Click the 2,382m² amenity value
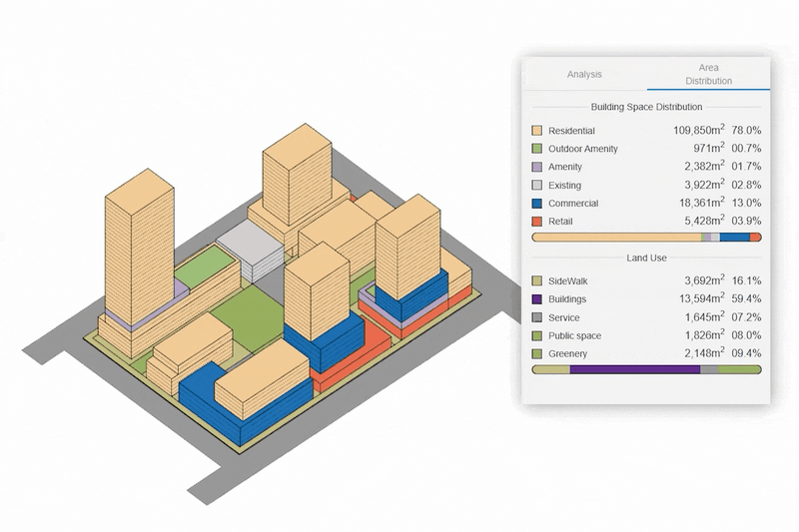 click(704, 166)
